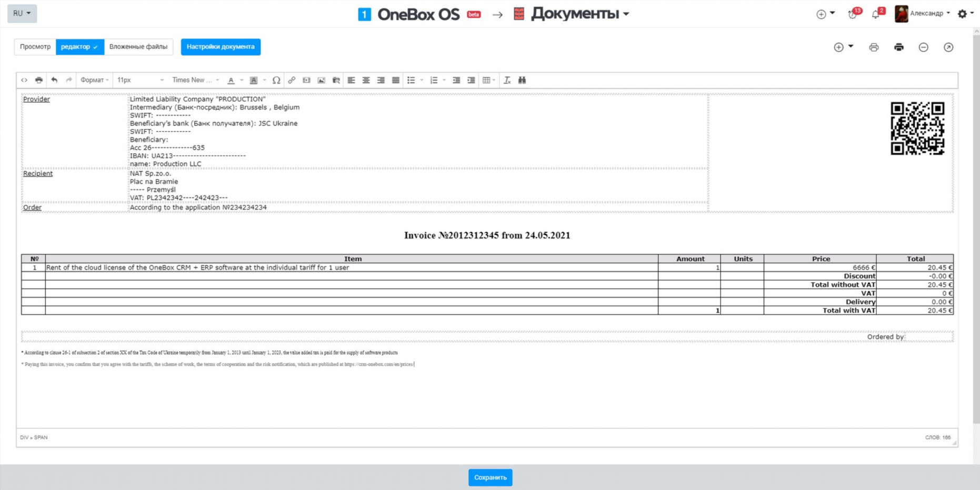
Task: Switch to the Просмотр tab
Action: pyautogui.click(x=35, y=47)
